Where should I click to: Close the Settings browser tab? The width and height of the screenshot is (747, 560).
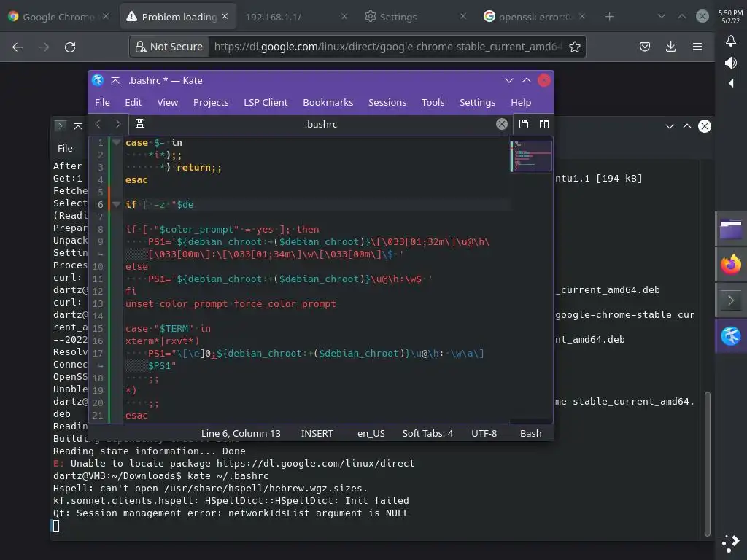(x=463, y=17)
